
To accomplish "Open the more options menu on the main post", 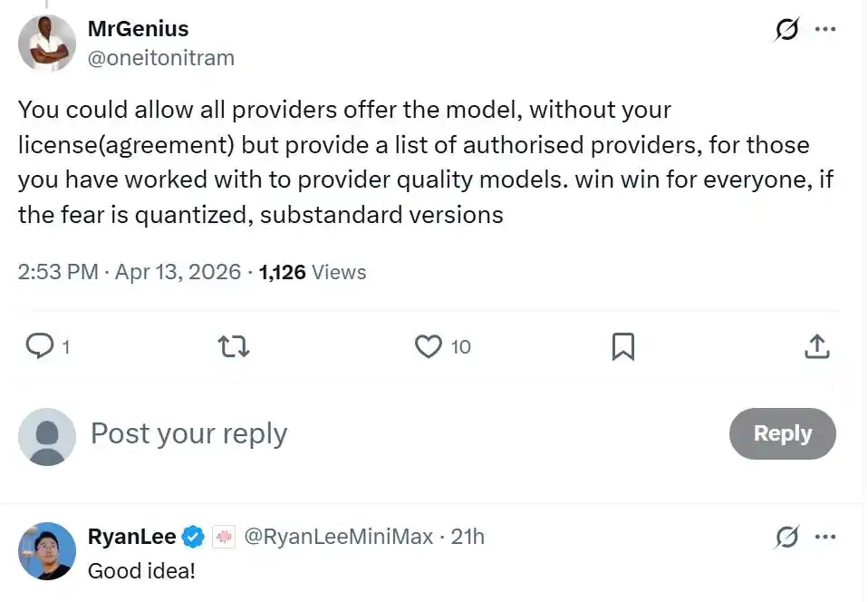I will pyautogui.click(x=826, y=28).
